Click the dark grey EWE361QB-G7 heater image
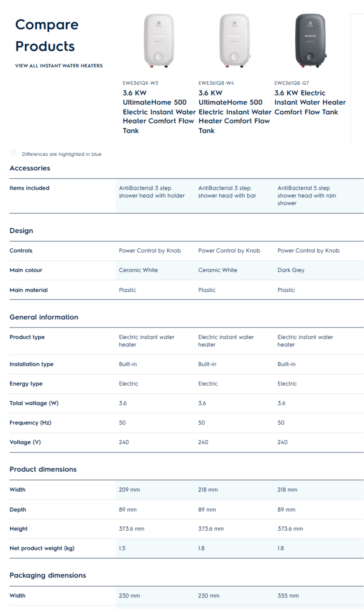This screenshot has height=609, width=364. click(x=311, y=41)
